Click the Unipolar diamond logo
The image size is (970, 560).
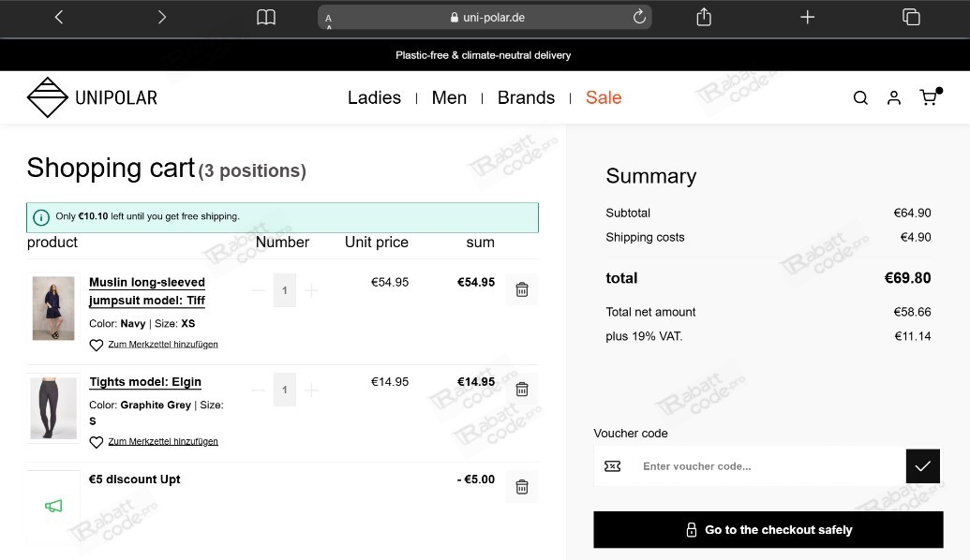tap(47, 97)
